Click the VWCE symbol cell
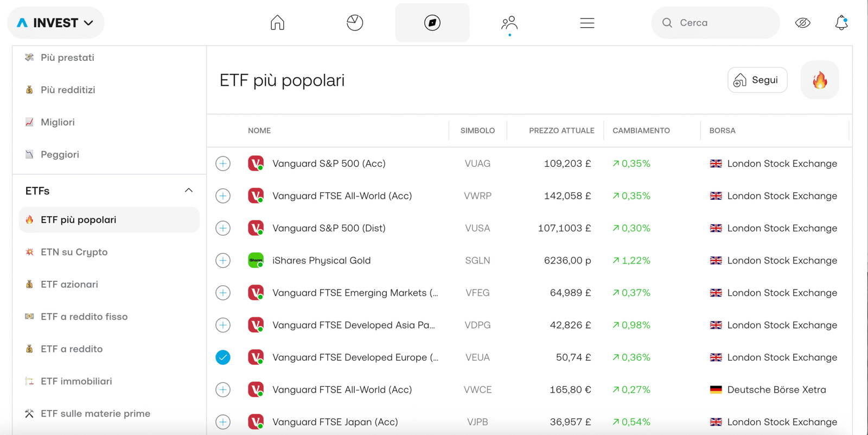 pos(477,390)
